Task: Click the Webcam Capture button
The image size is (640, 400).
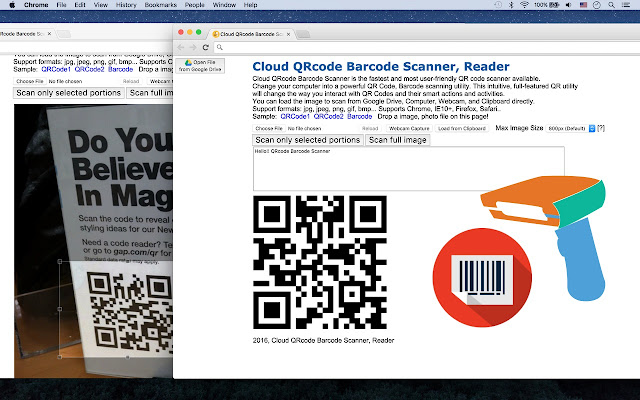Action: click(409, 128)
